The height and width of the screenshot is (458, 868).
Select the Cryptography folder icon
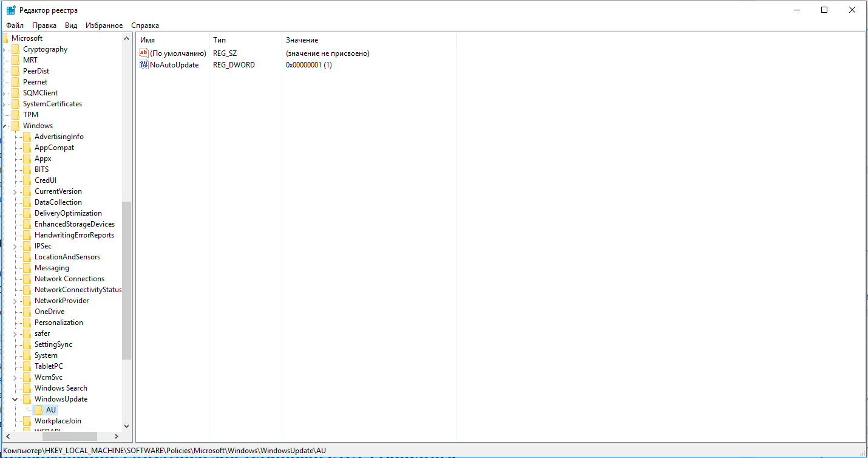[x=16, y=49]
